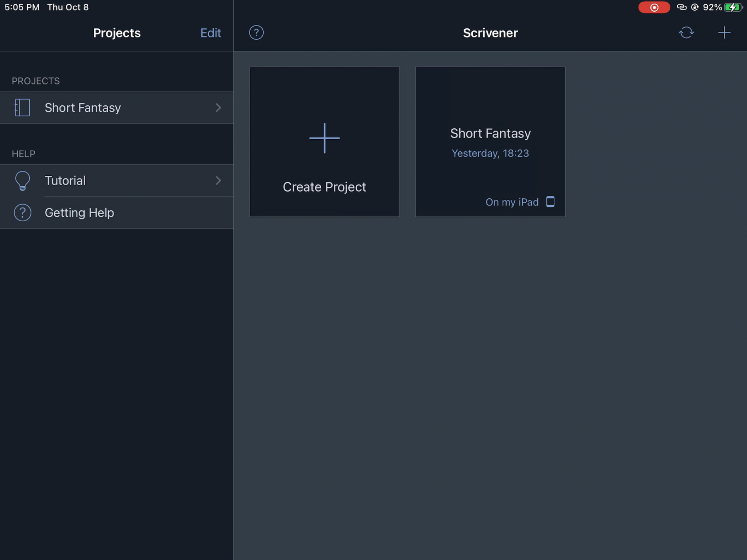Tap the HELP section header
The height and width of the screenshot is (560, 747).
point(24,154)
